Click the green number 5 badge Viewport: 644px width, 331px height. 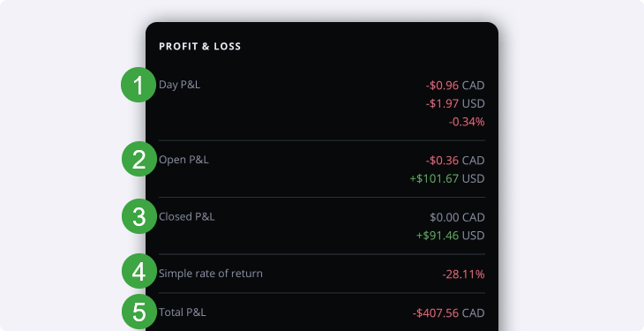pos(139,312)
